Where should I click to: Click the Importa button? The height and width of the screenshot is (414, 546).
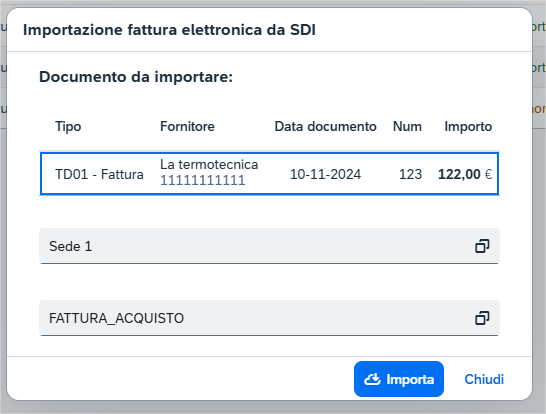point(399,379)
